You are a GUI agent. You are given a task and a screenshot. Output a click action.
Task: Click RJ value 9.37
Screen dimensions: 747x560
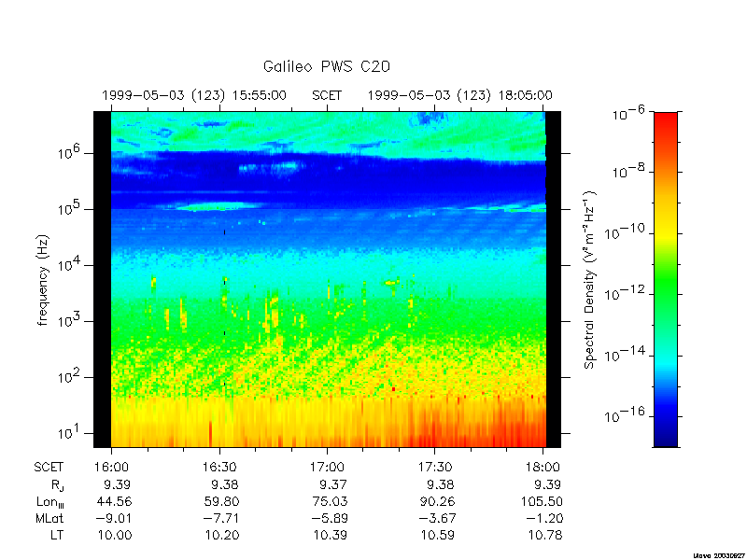(x=333, y=484)
